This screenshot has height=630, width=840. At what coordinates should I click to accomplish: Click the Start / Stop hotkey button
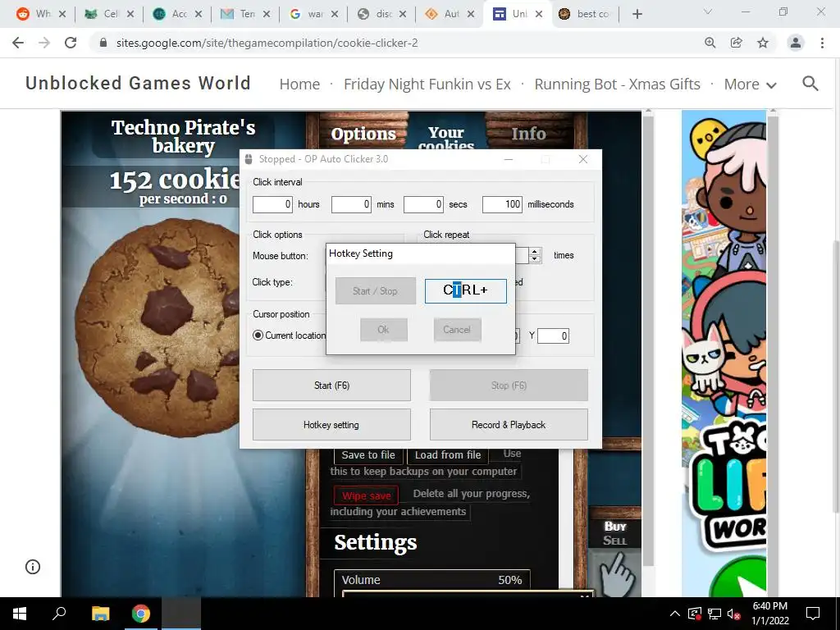[376, 291]
